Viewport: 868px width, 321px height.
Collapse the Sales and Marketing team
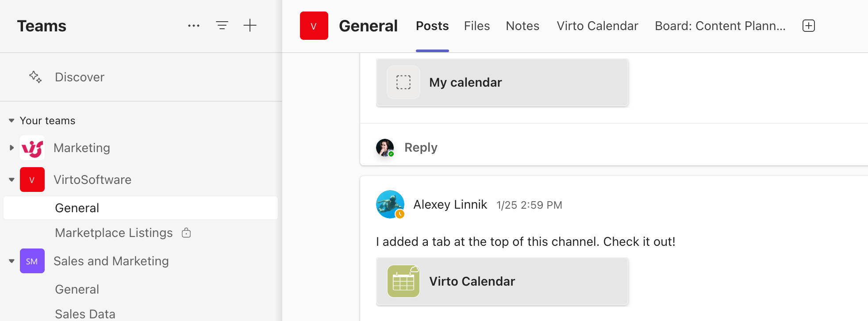coord(12,261)
